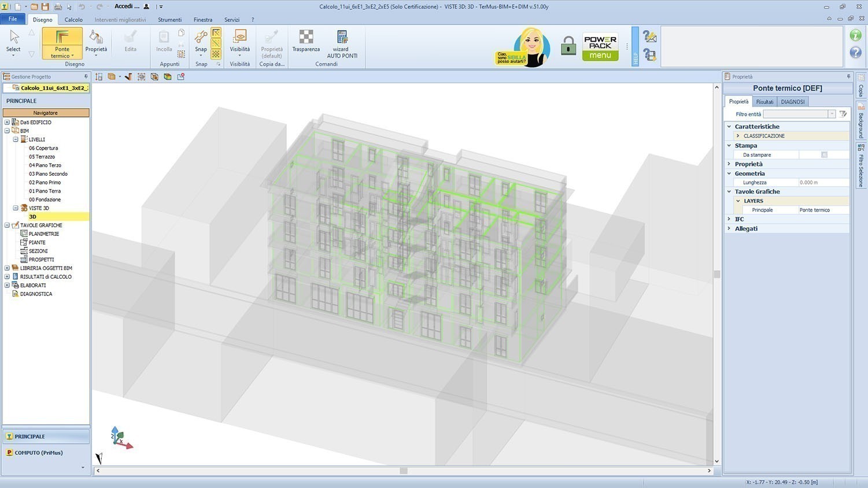Viewport: 868px width, 488px height.
Task: Select 04 Piano Terzo level in tree
Action: 45,165
